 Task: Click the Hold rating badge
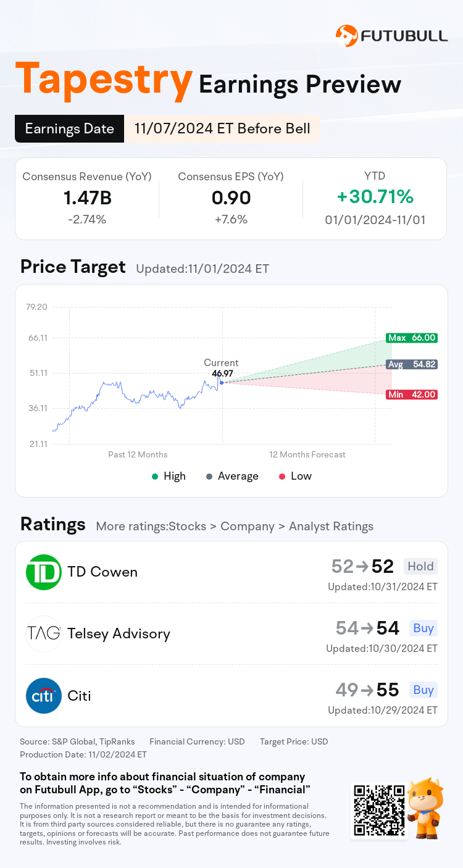click(x=420, y=566)
